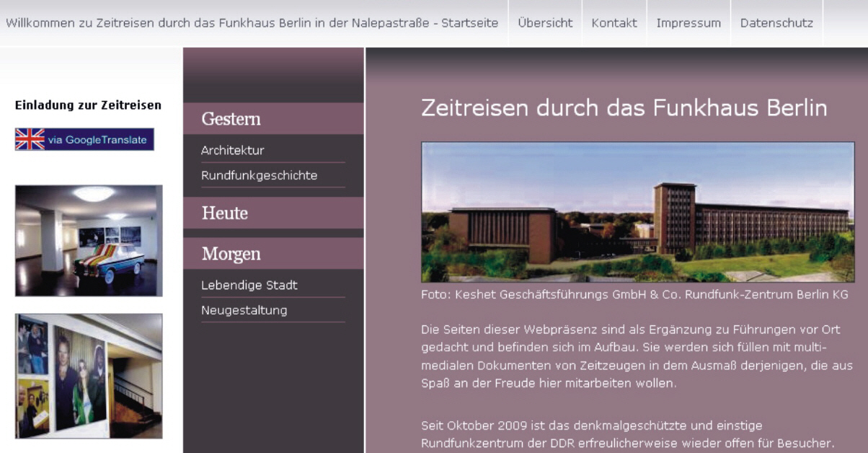Click the British flag icon
This screenshot has height=453, width=868.
coord(30,139)
